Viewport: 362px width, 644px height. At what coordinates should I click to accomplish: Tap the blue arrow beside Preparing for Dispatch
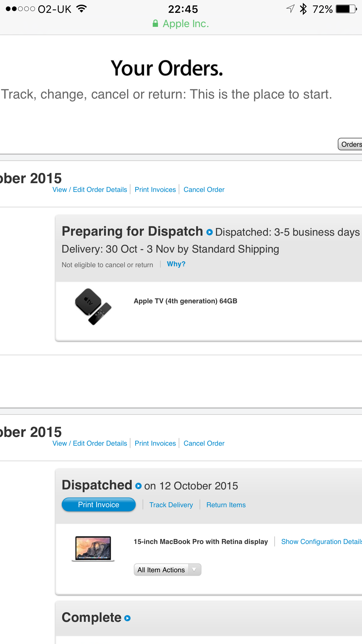tap(209, 232)
